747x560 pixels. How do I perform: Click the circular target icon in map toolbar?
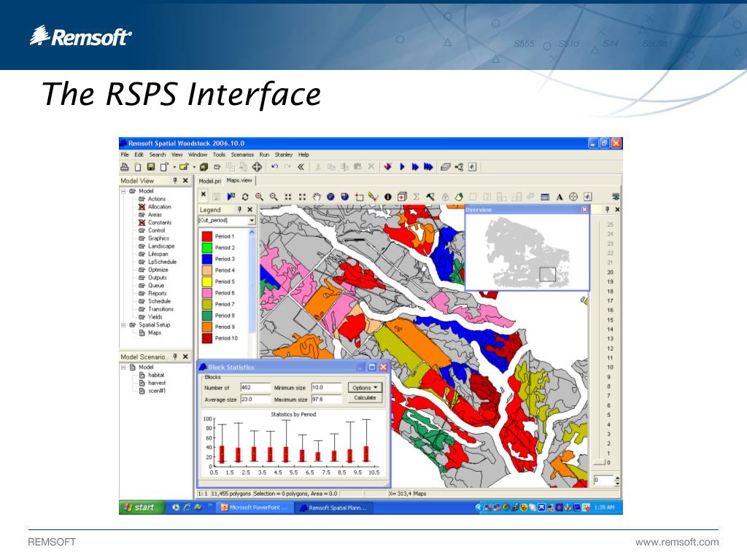pos(573,197)
